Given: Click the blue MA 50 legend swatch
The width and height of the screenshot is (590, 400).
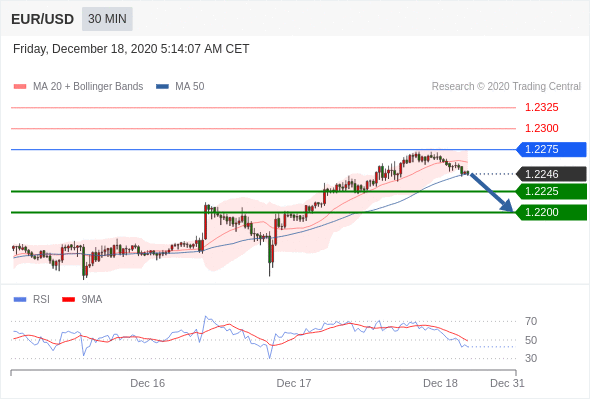Looking at the screenshot, I should point(163,87).
